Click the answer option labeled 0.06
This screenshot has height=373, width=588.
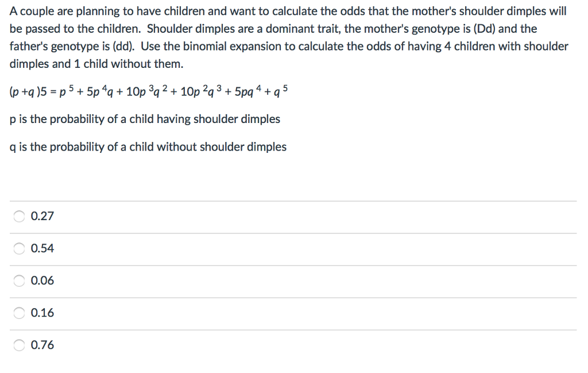(42, 280)
